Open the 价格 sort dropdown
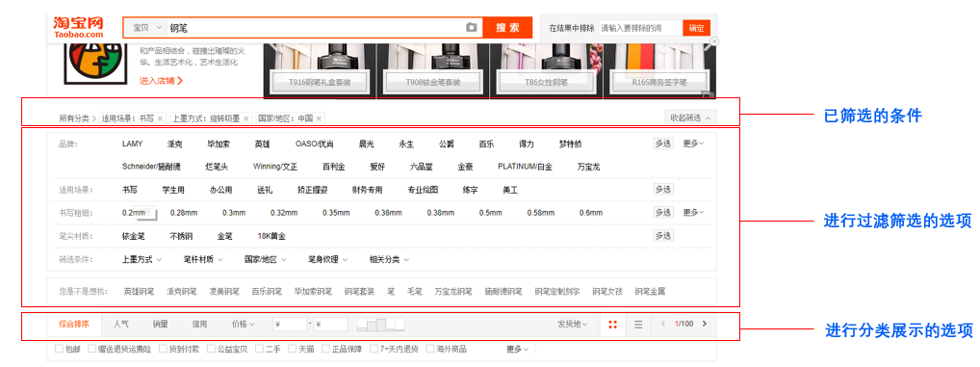The width and height of the screenshot is (980, 367). point(244,324)
